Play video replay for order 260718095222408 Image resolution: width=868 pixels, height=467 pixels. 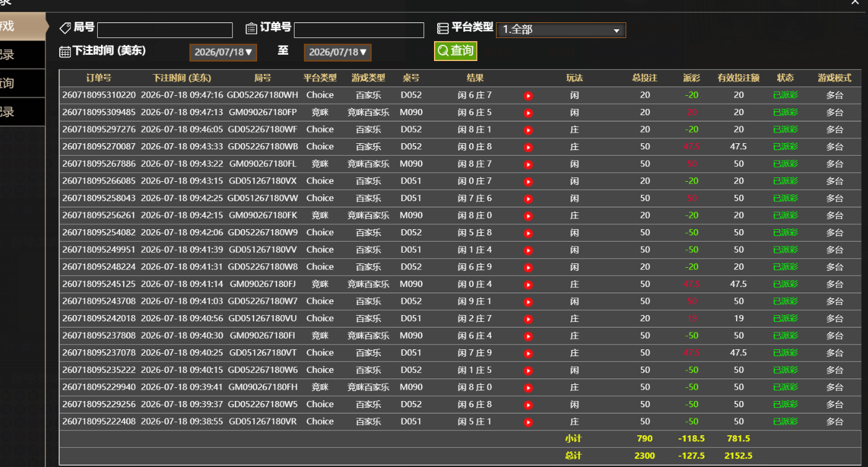[x=528, y=422]
